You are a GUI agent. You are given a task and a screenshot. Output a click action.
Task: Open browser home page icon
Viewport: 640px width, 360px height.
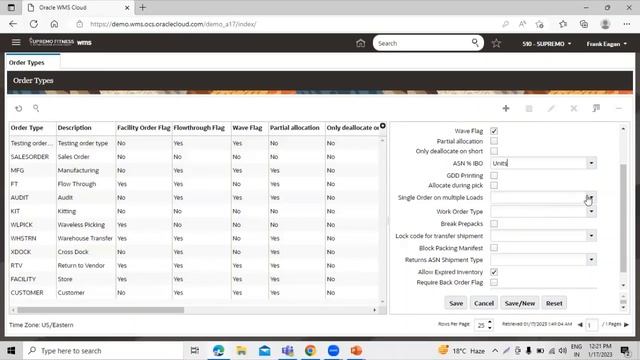[x=54, y=24]
